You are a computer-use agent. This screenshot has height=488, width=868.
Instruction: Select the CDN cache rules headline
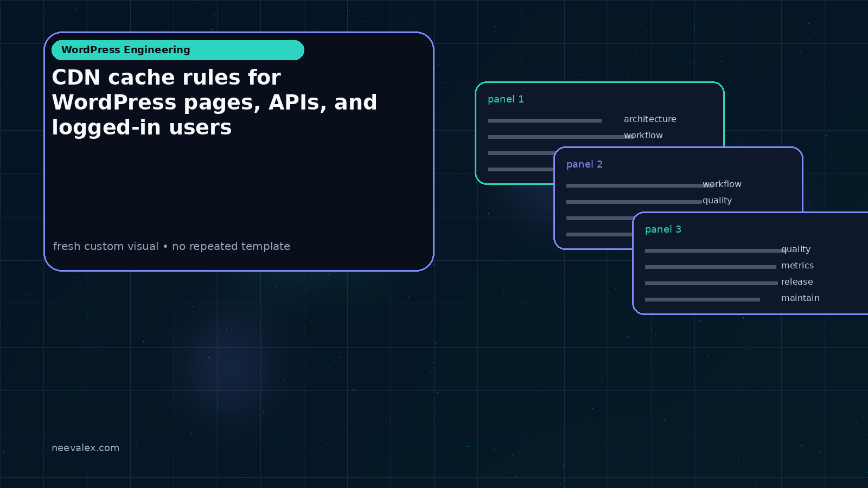click(x=214, y=102)
